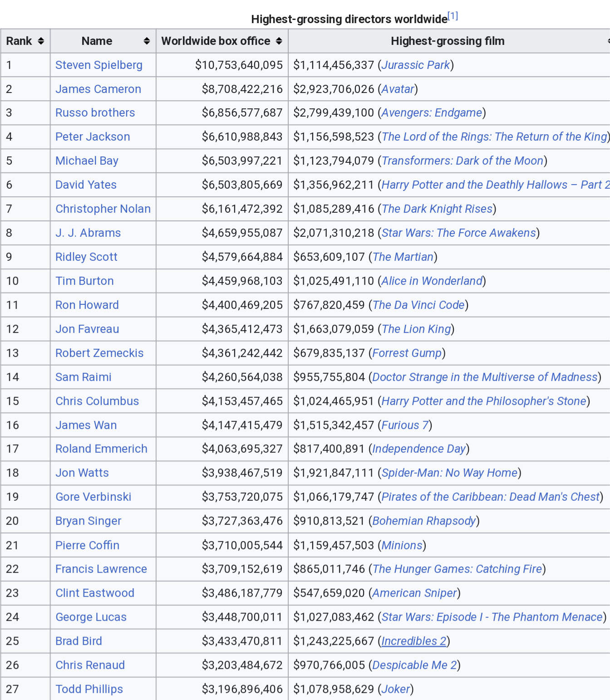Viewport: 610px width, 700px height.
Task: Open Sam Raimi article link
Action: (84, 377)
